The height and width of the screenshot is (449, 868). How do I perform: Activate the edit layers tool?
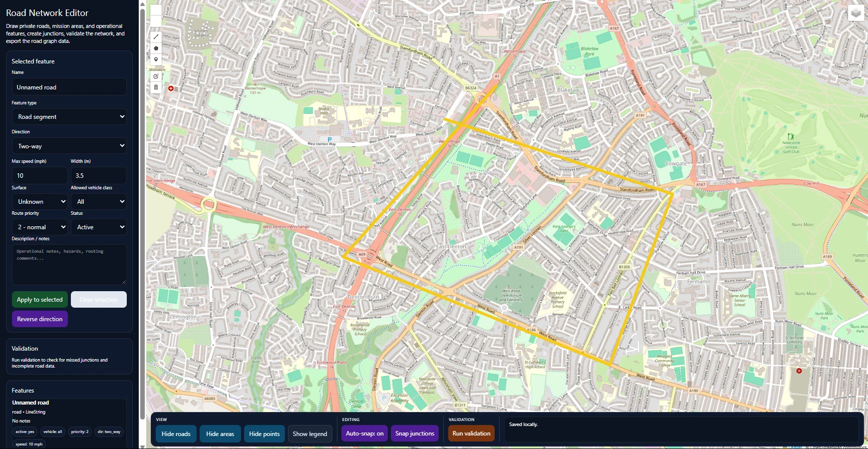pos(156,76)
